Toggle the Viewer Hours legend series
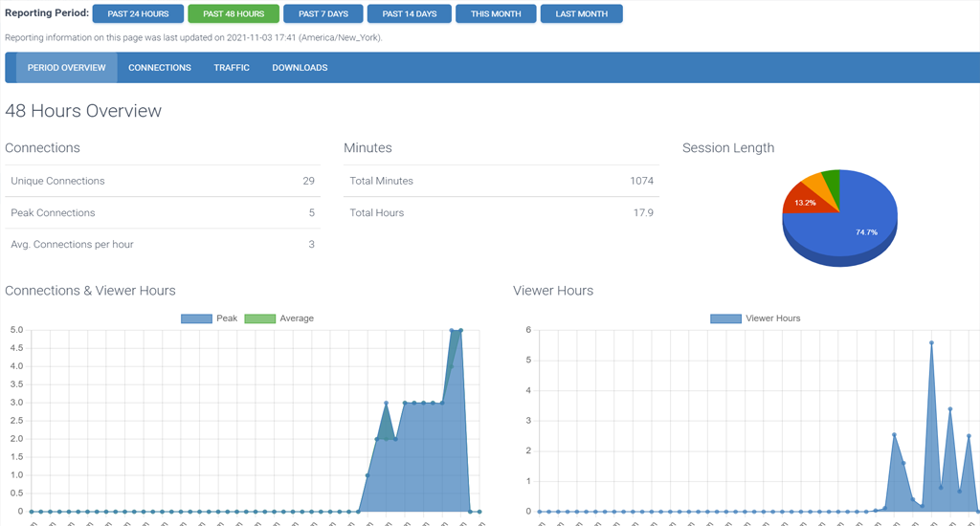The image size is (980, 526). (x=755, y=318)
